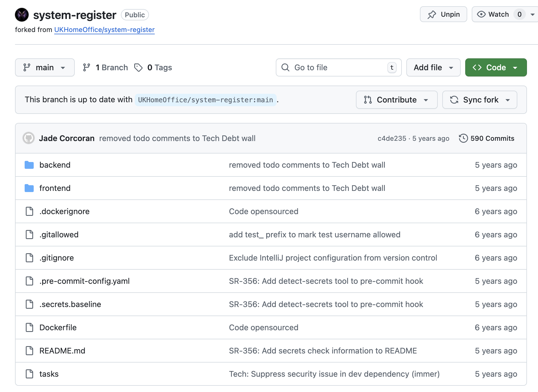Toggle the Public visibility badge
The image size is (538, 392).
point(135,15)
